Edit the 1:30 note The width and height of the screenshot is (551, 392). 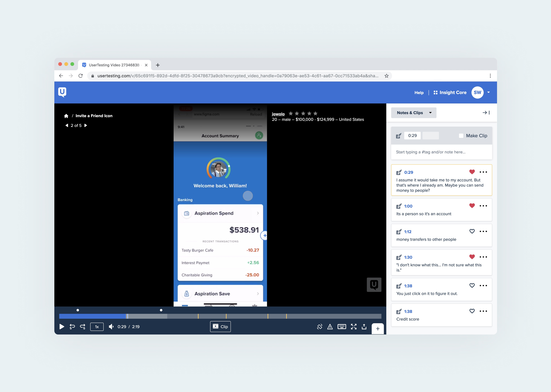click(x=399, y=257)
